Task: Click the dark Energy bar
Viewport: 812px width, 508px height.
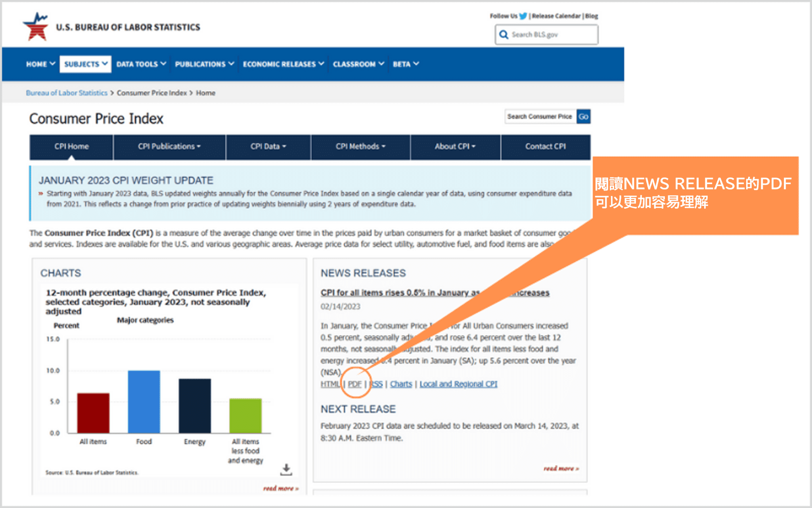Action: 195,406
